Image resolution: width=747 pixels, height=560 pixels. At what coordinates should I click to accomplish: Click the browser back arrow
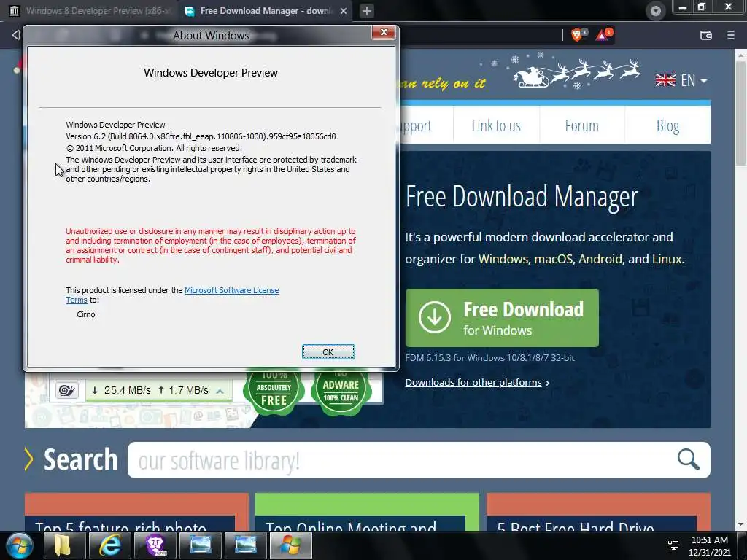pyautogui.click(x=16, y=35)
